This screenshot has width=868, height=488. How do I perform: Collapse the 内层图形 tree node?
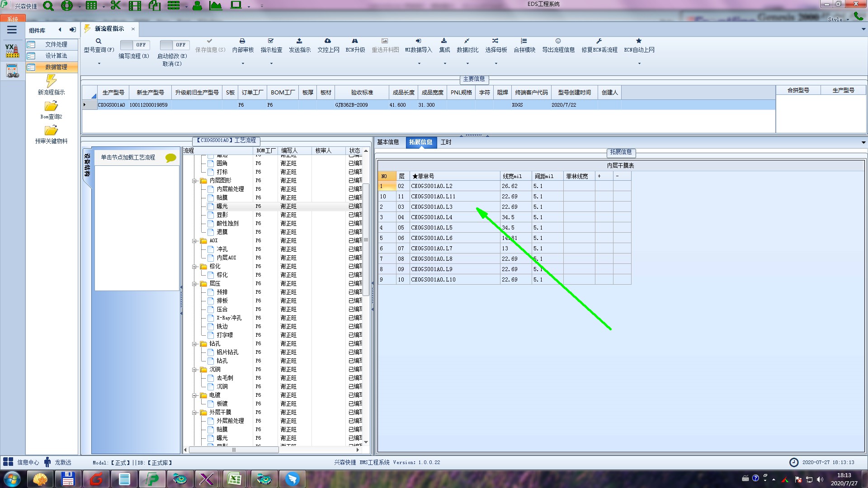(194, 181)
